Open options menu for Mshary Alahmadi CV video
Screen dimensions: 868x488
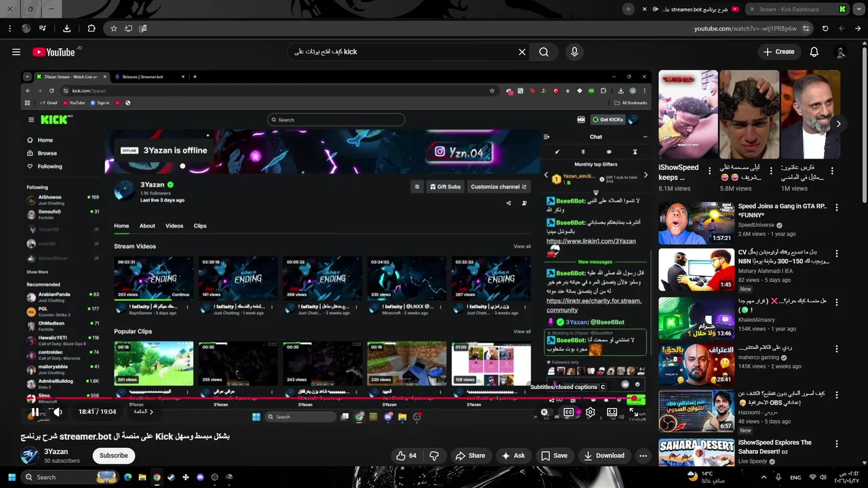(836, 253)
